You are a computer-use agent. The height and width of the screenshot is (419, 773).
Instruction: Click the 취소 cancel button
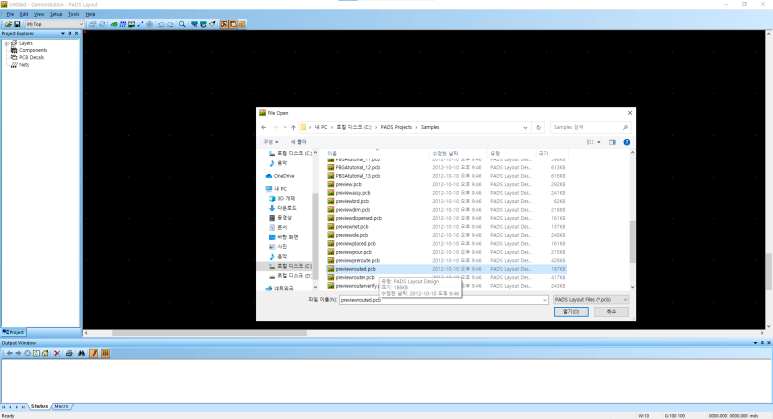(x=611, y=312)
